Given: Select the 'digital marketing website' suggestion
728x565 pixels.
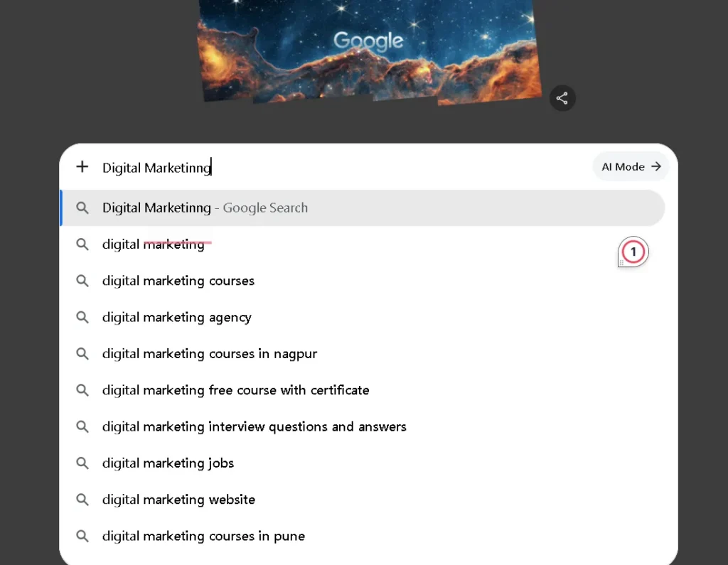Looking at the screenshot, I should tap(362, 500).
